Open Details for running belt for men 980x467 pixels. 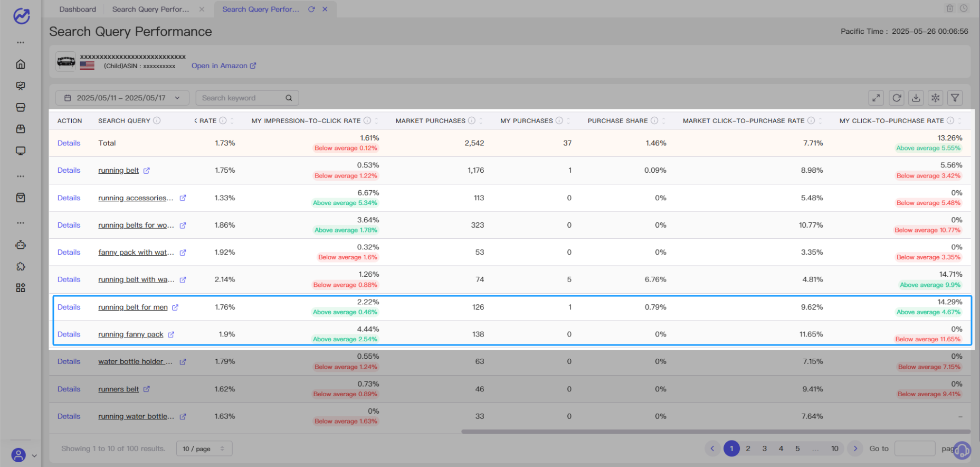69,307
